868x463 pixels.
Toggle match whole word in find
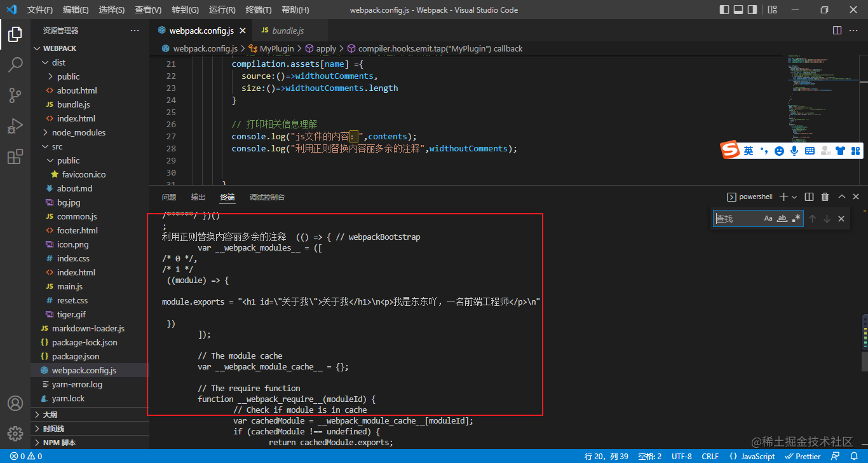point(782,218)
